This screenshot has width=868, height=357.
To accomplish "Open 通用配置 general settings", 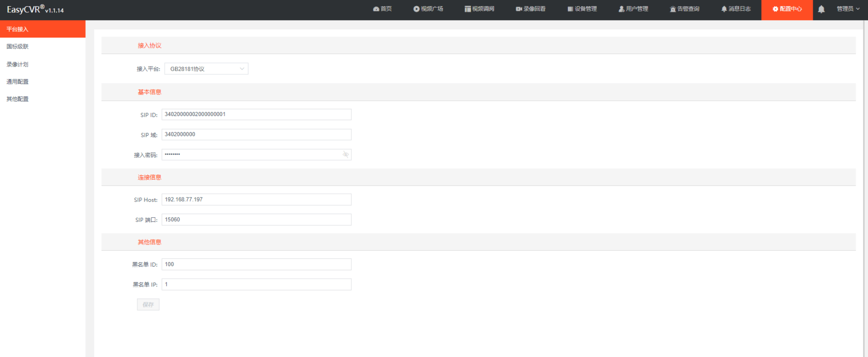I will pyautogui.click(x=18, y=82).
